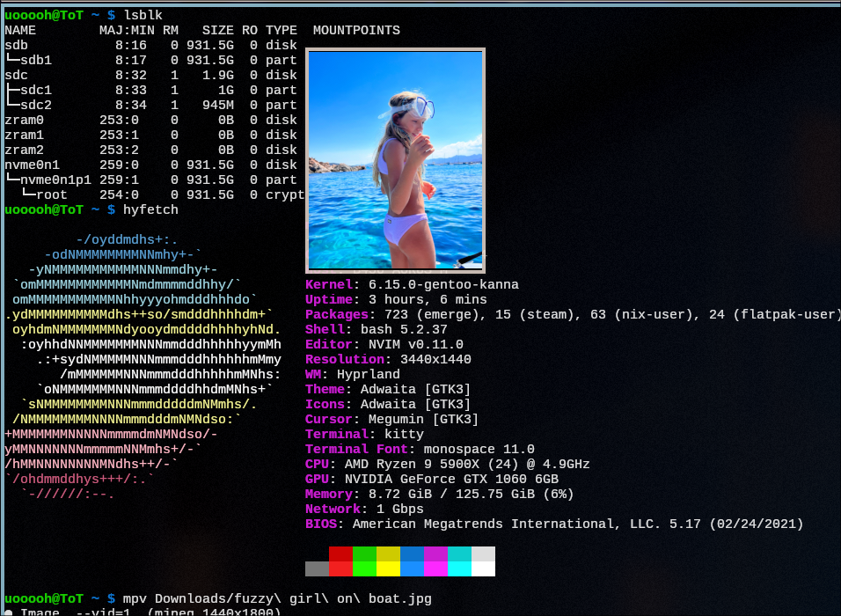Viewport: 841px width, 616px height.
Task: Click the "sdb1" partition name
Action: [36, 60]
